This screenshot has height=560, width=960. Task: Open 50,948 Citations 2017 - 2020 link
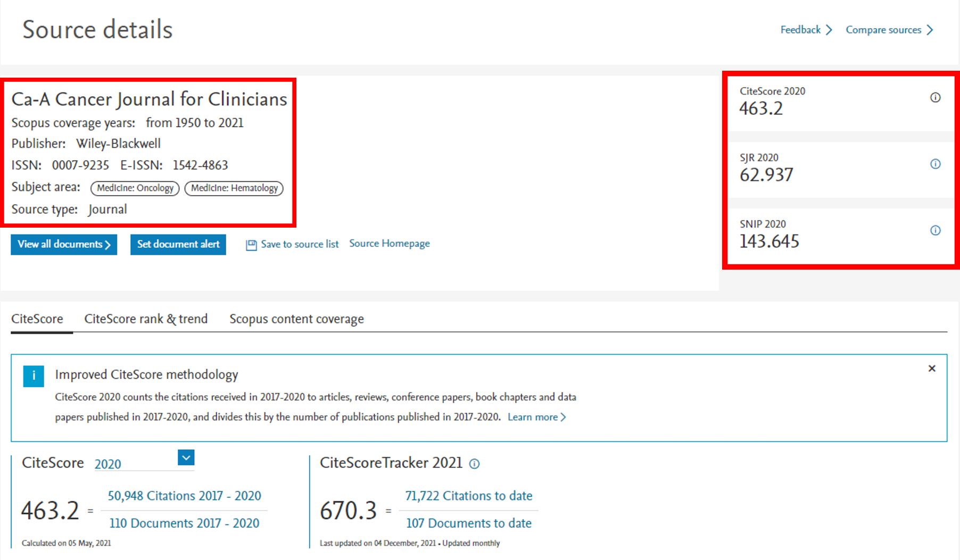(184, 496)
